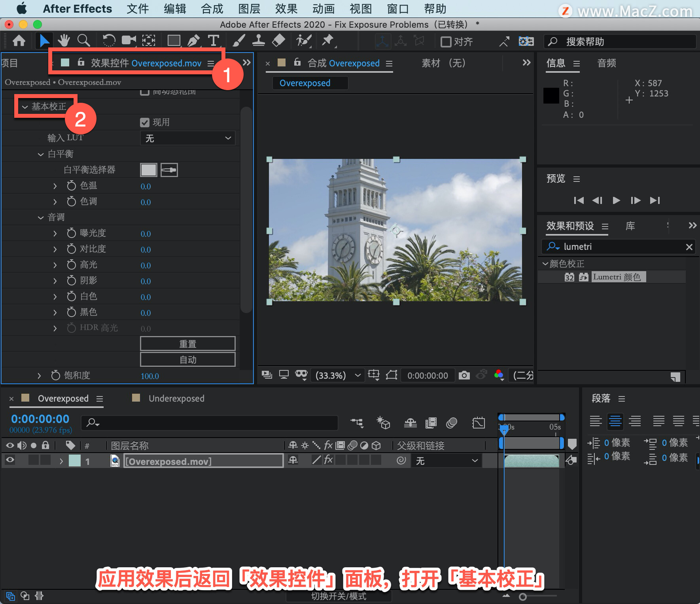Hide the Overexposed.mov layer with its eye
700x604 pixels.
click(10, 460)
